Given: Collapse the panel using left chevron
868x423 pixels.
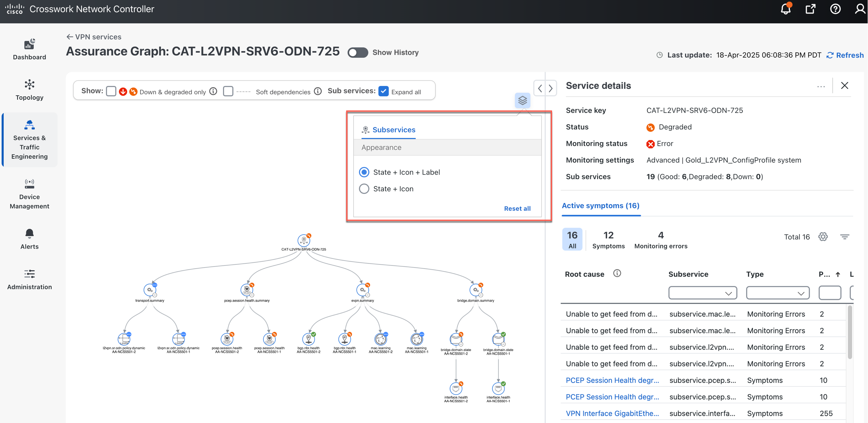Looking at the screenshot, I should pyautogui.click(x=540, y=88).
